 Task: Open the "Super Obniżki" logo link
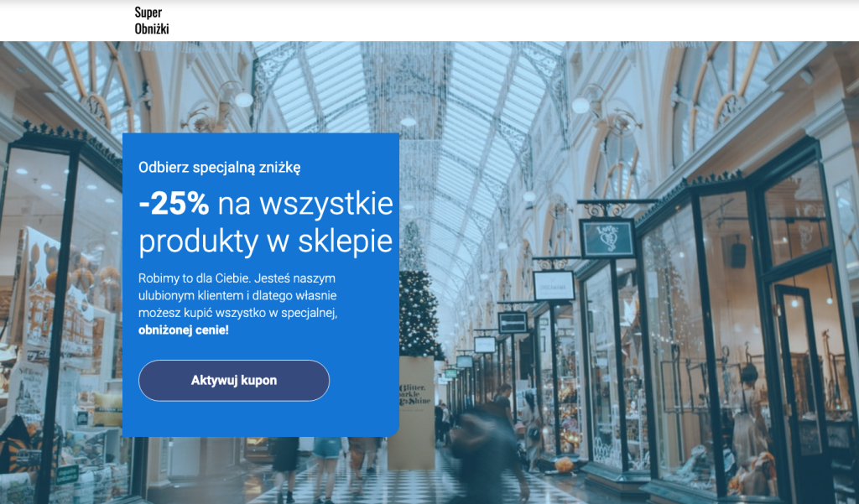(152, 20)
